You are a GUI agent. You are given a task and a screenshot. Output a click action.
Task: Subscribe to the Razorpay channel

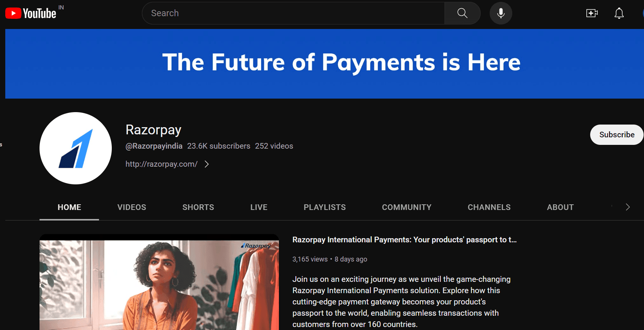pos(617,135)
